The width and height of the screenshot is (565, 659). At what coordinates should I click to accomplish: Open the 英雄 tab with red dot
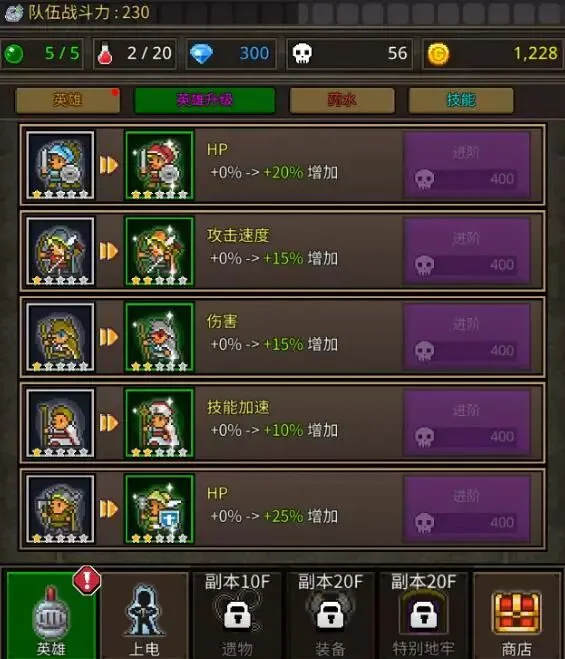point(68,100)
